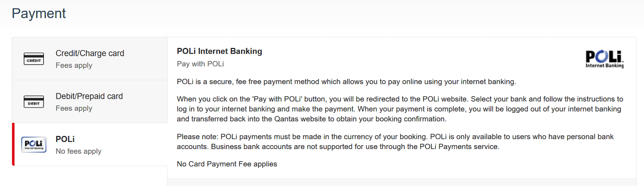Click the red selected-tab indicator bar beside POLi
This screenshot has height=186, width=644.
click(x=13, y=144)
